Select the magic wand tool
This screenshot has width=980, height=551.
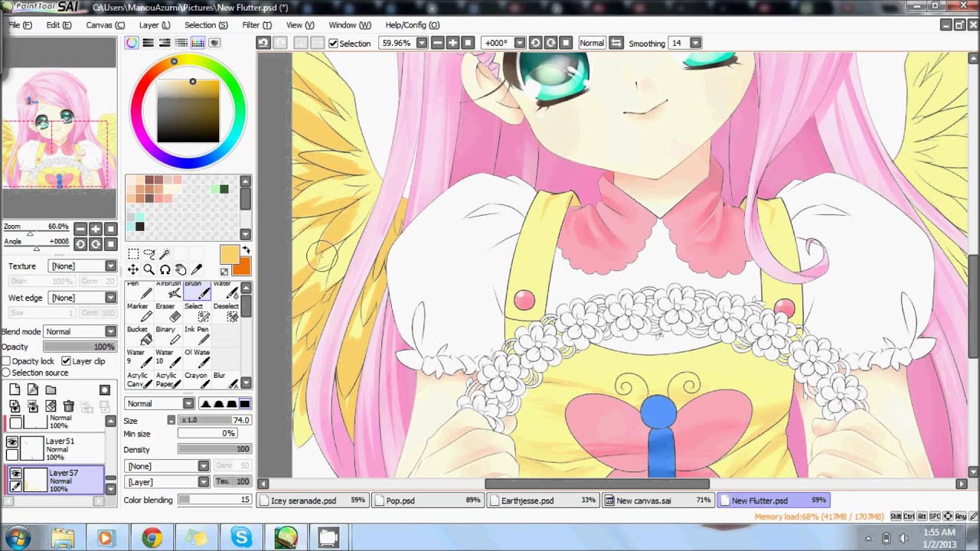coord(164,254)
